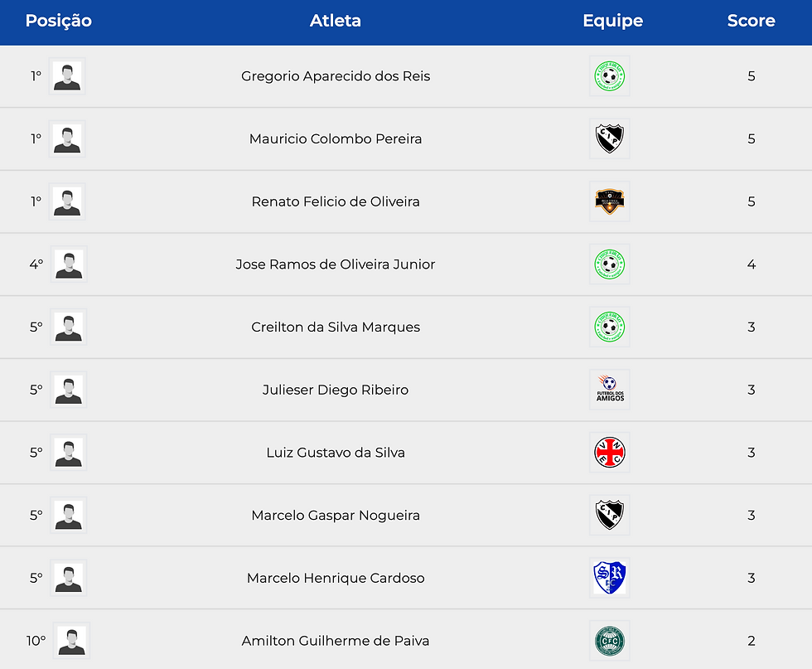Viewport: 812px width, 669px height.
Task: Sort by the Posição column header
Action: (59, 22)
